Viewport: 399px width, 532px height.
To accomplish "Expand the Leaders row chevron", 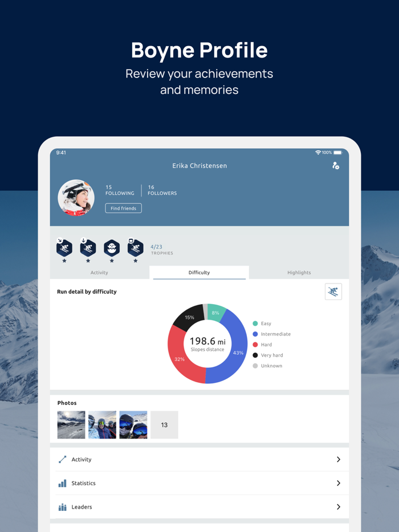I will [x=338, y=507].
